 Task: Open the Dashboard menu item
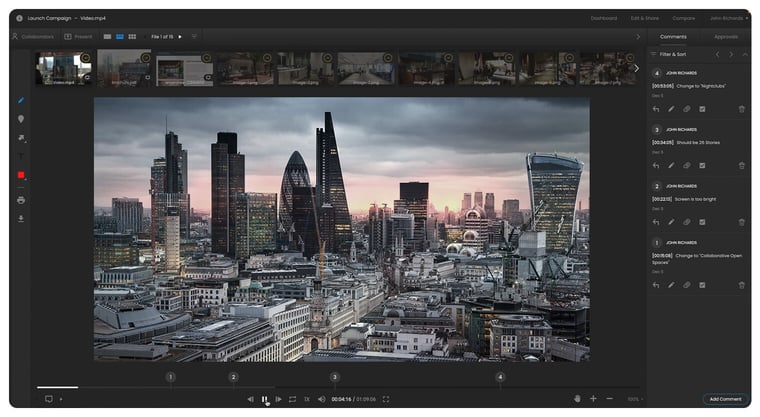click(x=603, y=18)
